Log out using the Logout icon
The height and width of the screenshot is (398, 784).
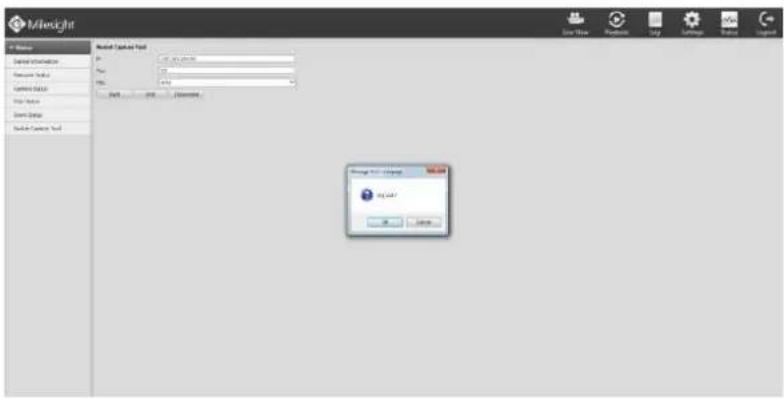click(x=766, y=23)
